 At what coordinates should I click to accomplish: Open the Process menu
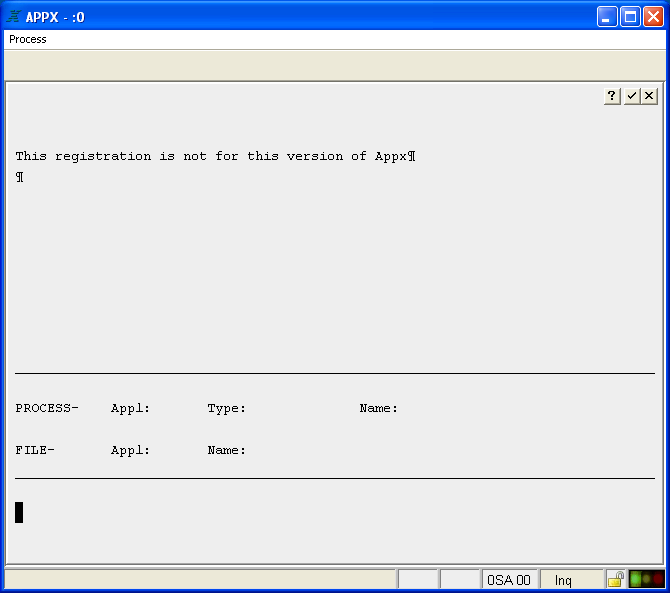click(28, 39)
